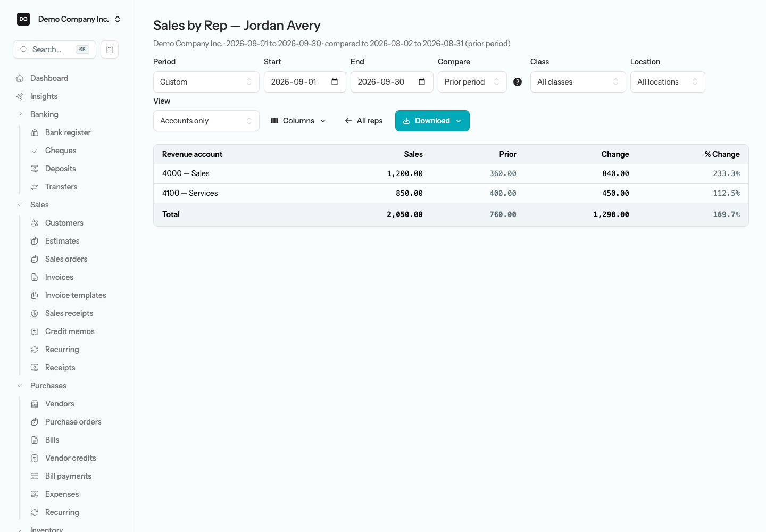The width and height of the screenshot is (766, 532).
Task: Open the Columns chooser dropdown
Action: (x=298, y=121)
